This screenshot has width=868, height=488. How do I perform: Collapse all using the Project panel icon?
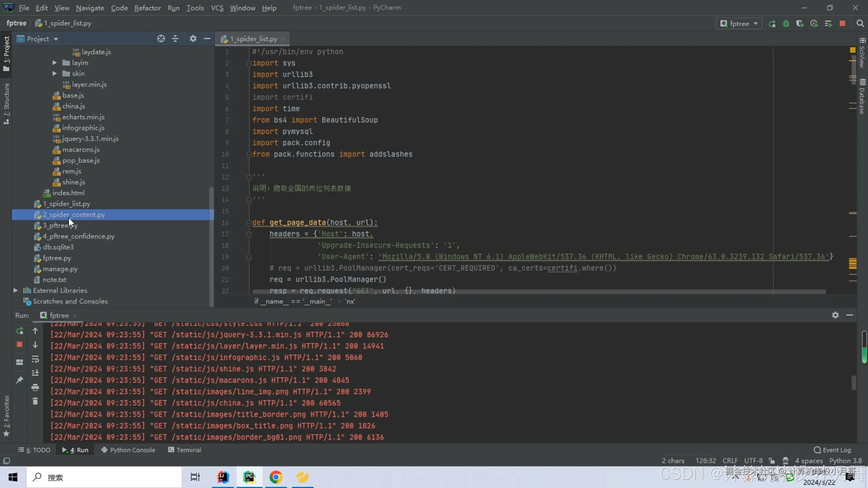[175, 39]
